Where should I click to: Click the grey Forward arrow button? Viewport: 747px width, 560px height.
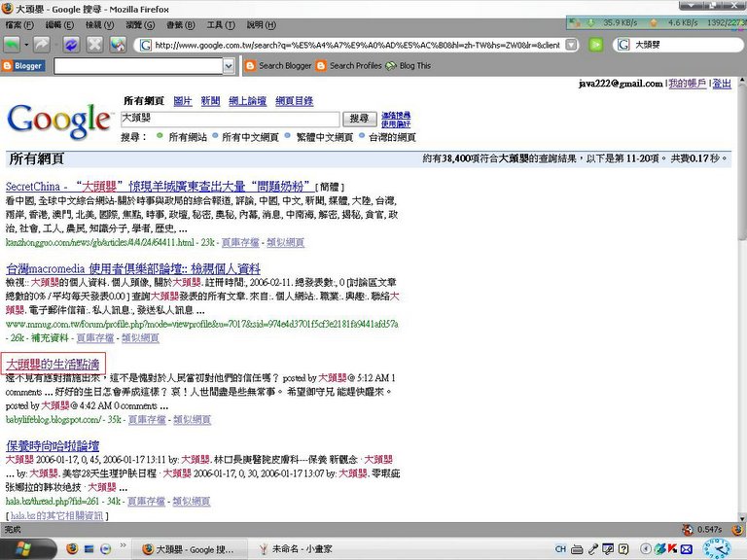(x=42, y=45)
